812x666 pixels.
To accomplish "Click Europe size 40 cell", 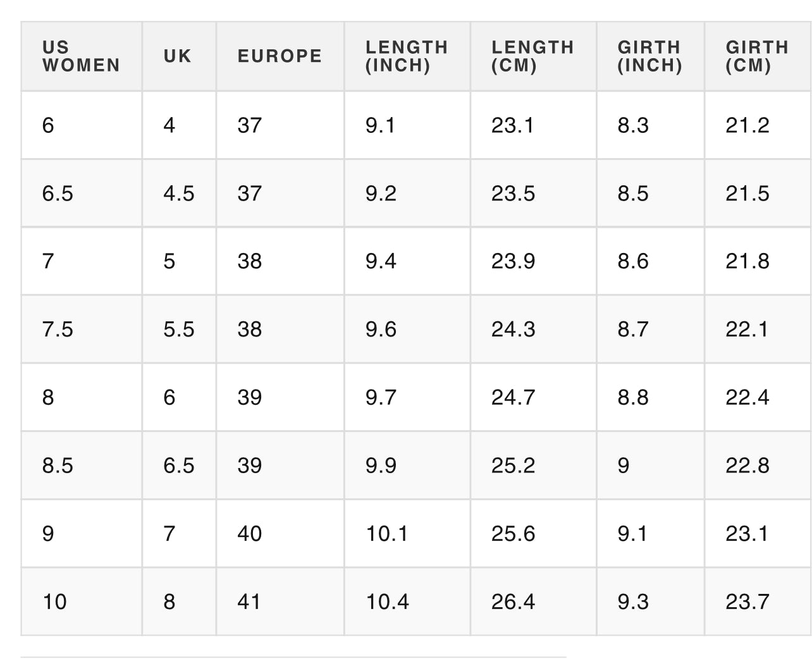I will (x=280, y=533).
